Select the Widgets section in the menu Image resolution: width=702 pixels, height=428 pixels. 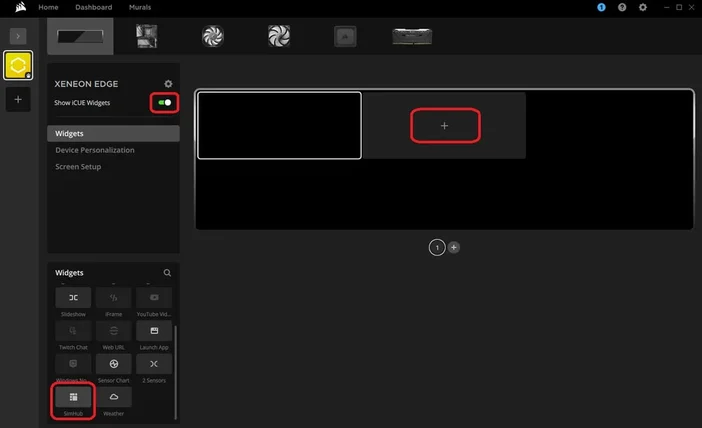coord(113,133)
